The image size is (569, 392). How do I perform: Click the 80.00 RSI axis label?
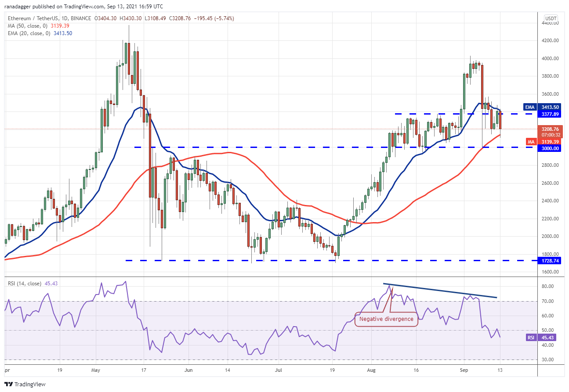[547, 286]
